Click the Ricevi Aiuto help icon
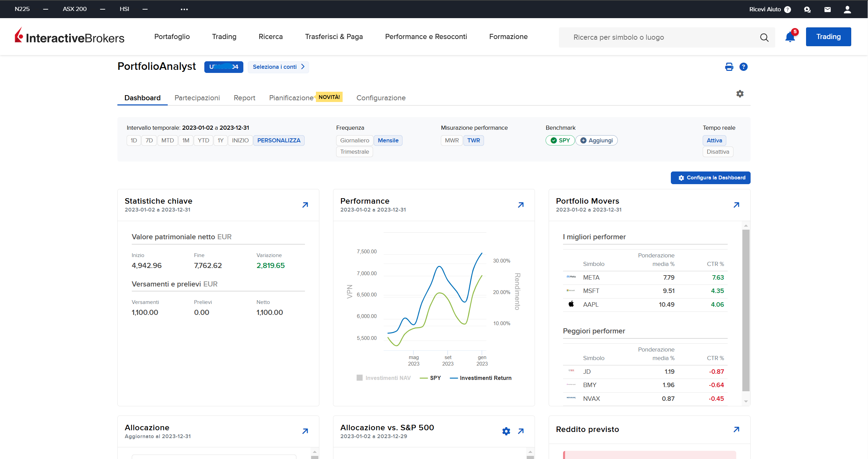Screen dimensions: 868x459 pyautogui.click(x=788, y=9)
